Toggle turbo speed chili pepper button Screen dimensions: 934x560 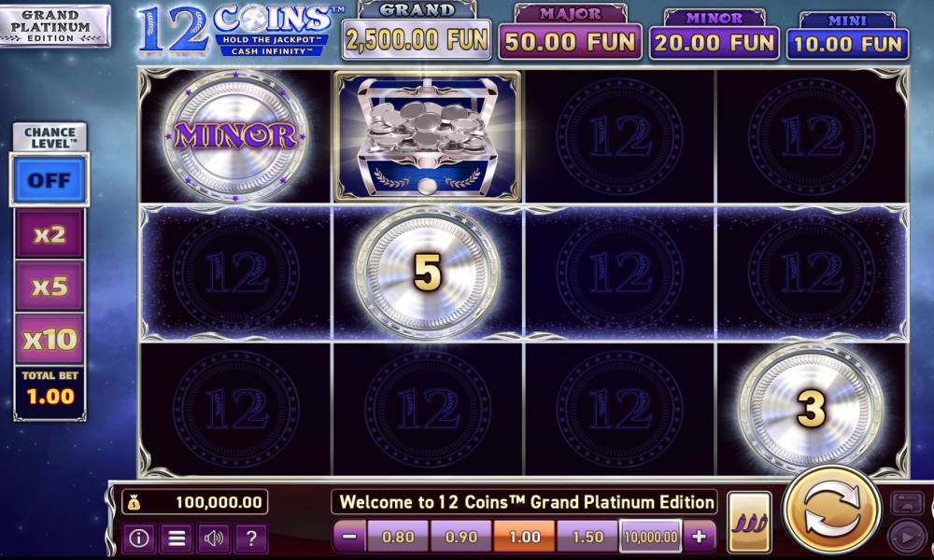point(749,522)
